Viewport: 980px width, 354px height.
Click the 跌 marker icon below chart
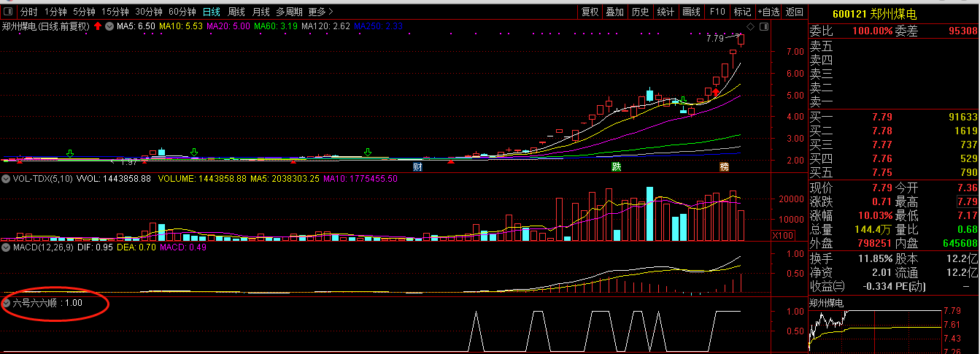(x=617, y=167)
